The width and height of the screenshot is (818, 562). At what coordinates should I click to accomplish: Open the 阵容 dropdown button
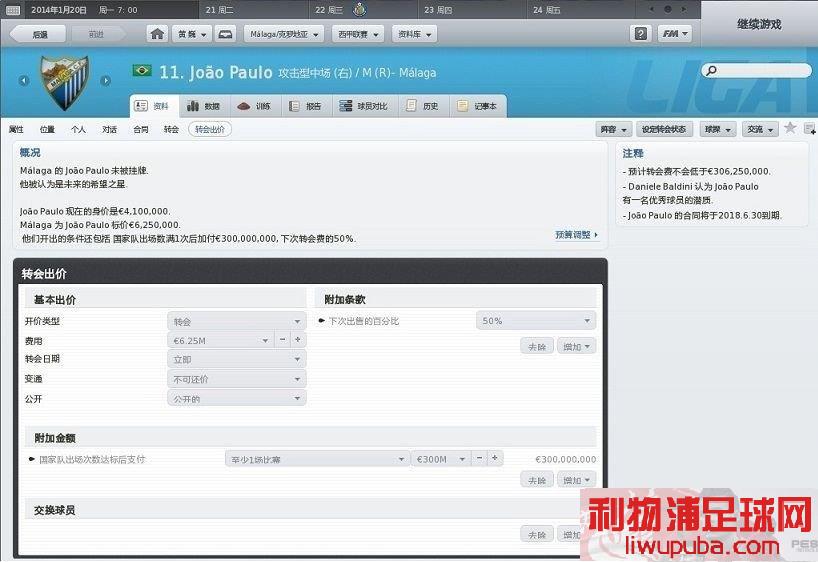click(614, 129)
